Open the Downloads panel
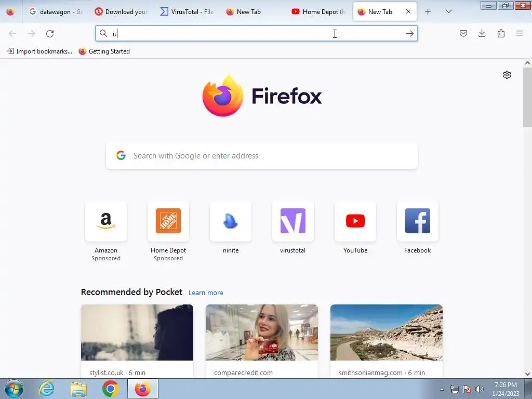The image size is (532, 399). tap(482, 33)
